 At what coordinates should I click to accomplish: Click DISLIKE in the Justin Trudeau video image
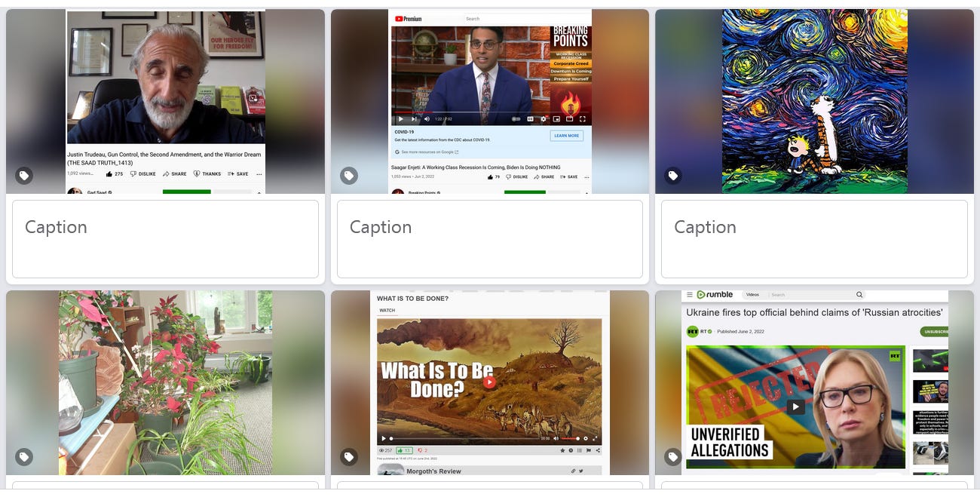click(x=142, y=173)
